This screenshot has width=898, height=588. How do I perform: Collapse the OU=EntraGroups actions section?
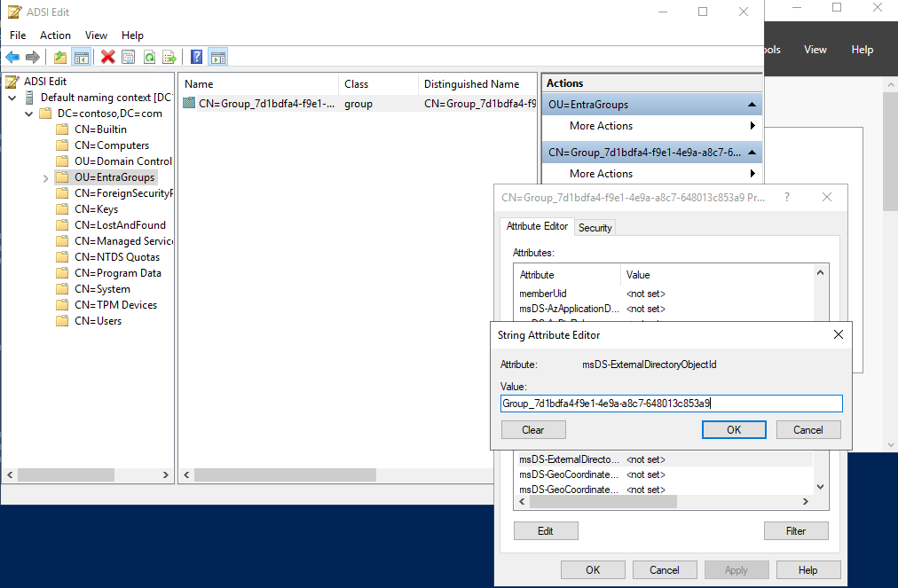752,105
